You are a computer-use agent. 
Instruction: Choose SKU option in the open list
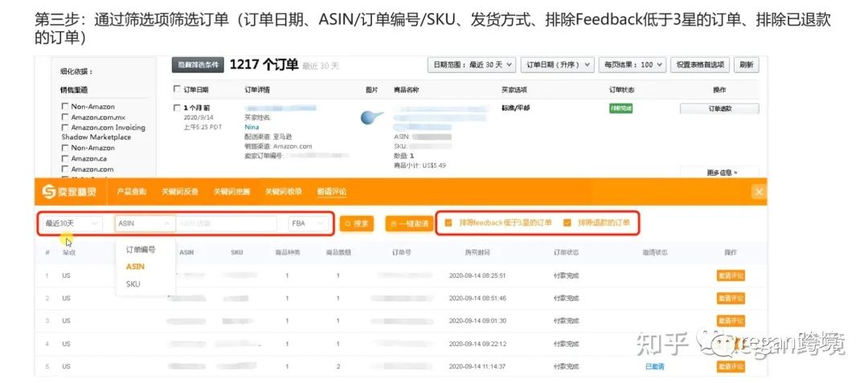coord(133,284)
